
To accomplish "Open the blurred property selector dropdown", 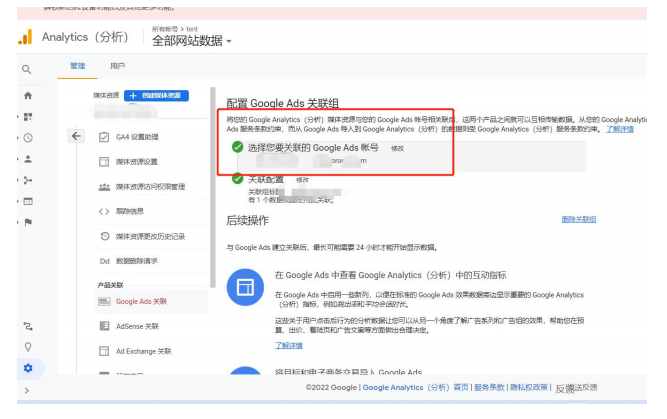I will click(x=124, y=112).
